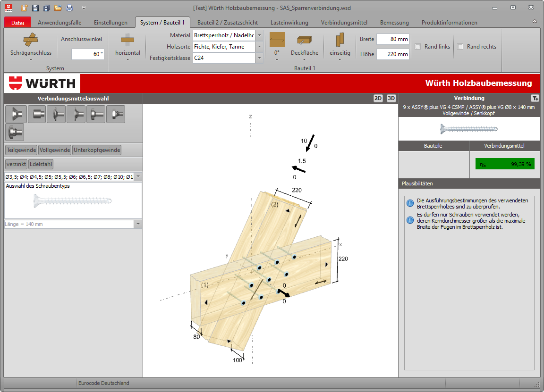
Task: Toggle the Edelstahl material filter
Action: click(41, 164)
